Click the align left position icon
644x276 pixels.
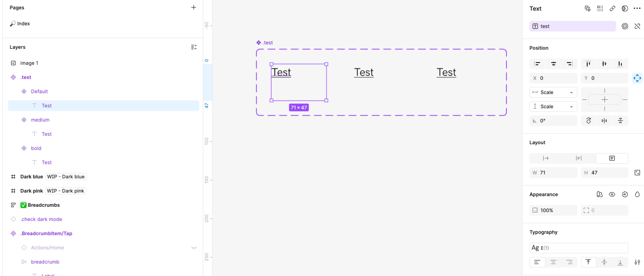(x=537, y=64)
